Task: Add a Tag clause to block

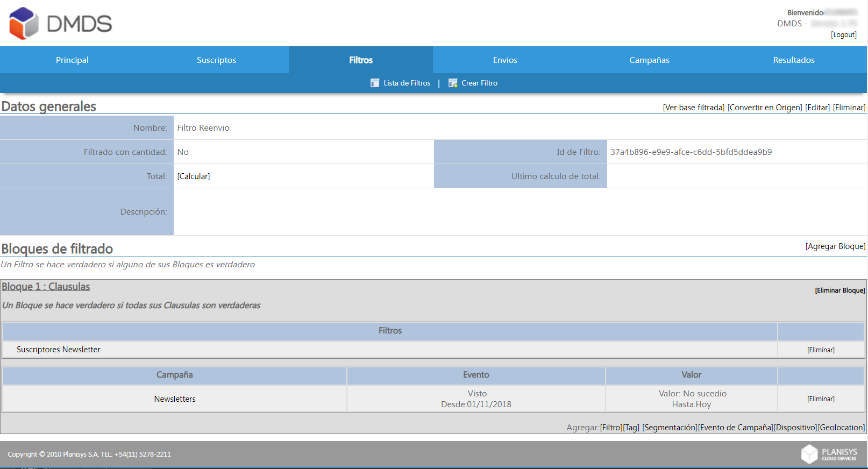Action: tap(631, 428)
